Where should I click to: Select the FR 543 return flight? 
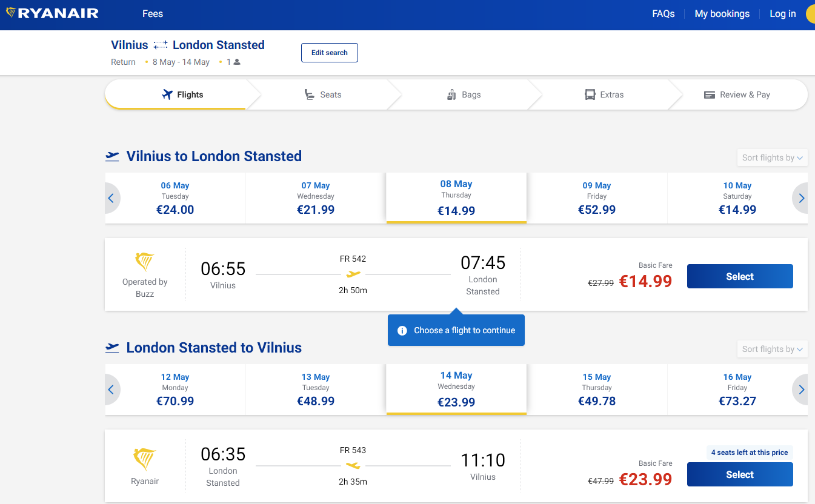(739, 474)
